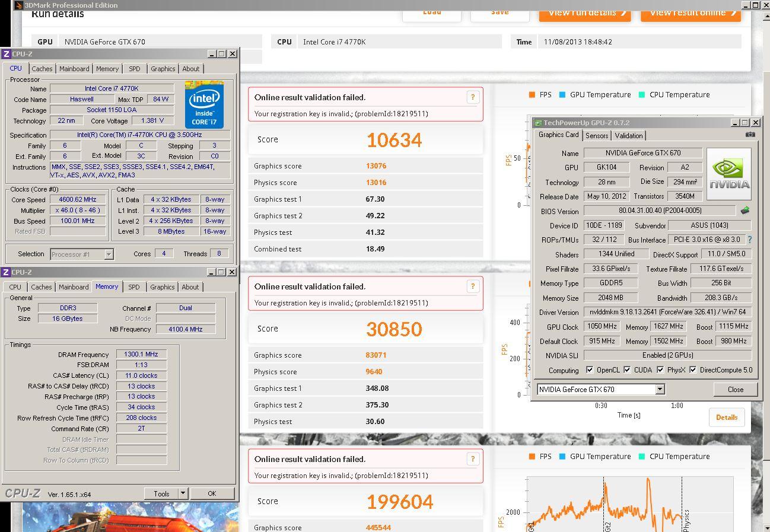770x532 pixels.
Task: Click the DRAM Frequency 1300.1 MHz field
Action: click(x=141, y=354)
